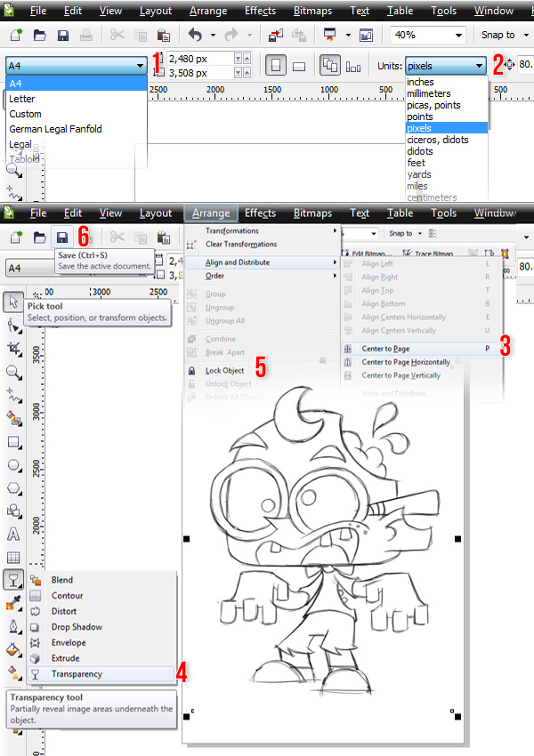Screen dimensions: 534x756
Task: Select the Smart Fill tool in toolbox
Action: [13, 419]
